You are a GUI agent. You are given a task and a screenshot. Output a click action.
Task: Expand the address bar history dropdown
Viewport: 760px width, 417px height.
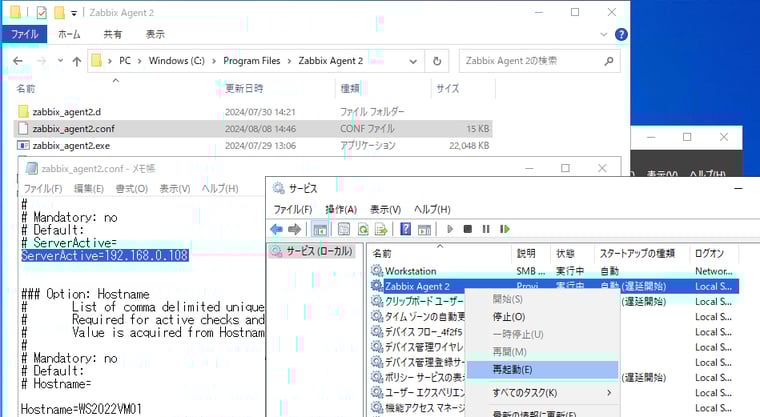point(413,61)
